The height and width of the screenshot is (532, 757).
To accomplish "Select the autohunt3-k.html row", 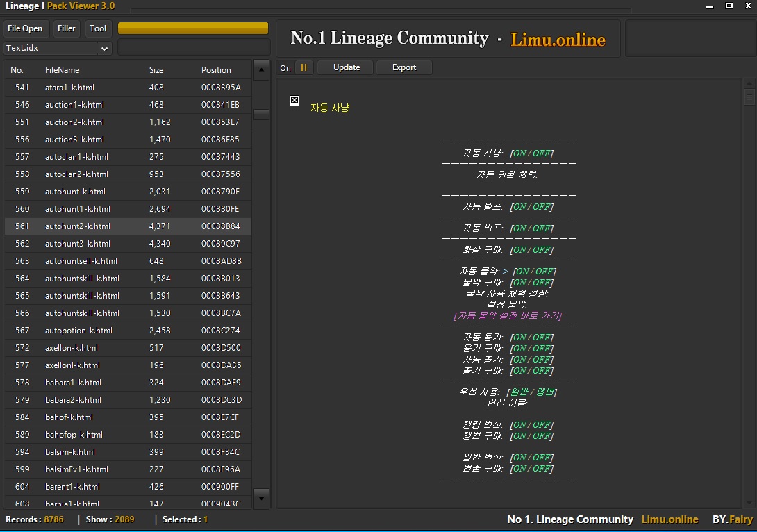I will [x=128, y=244].
